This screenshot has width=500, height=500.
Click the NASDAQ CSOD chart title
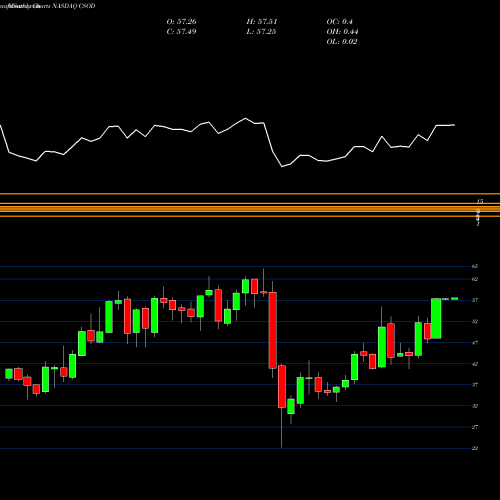[x=48, y=6]
